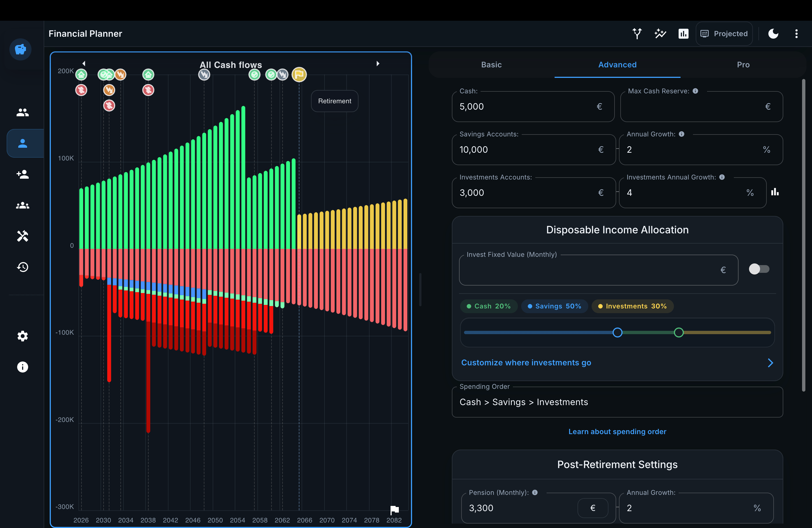This screenshot has height=528, width=812.
Task: Click the settings panel vertical scrollbar
Action: tap(803, 235)
